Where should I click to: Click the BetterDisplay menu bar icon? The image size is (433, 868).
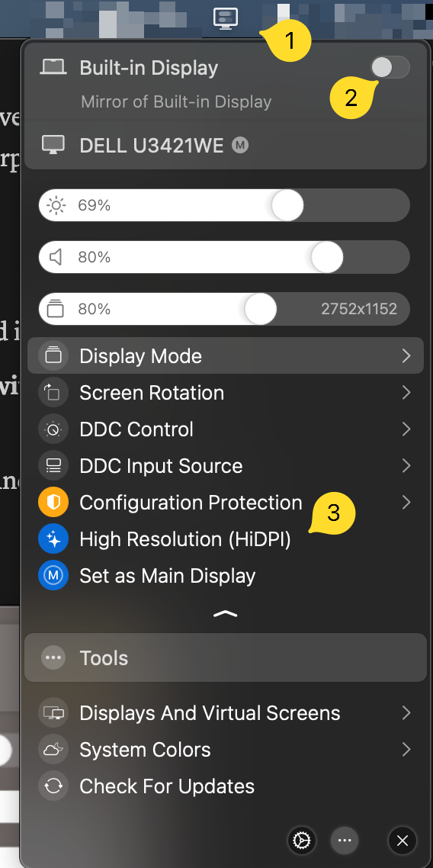tap(226, 19)
